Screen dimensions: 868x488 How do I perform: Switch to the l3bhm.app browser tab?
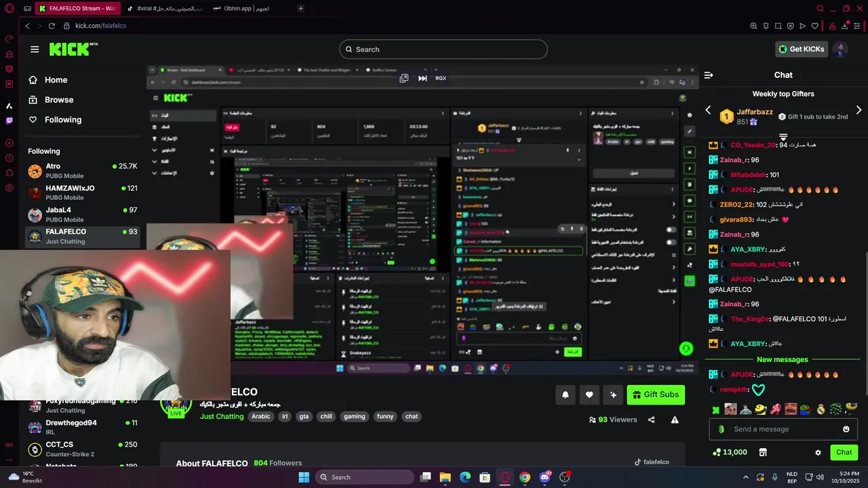pos(241,8)
